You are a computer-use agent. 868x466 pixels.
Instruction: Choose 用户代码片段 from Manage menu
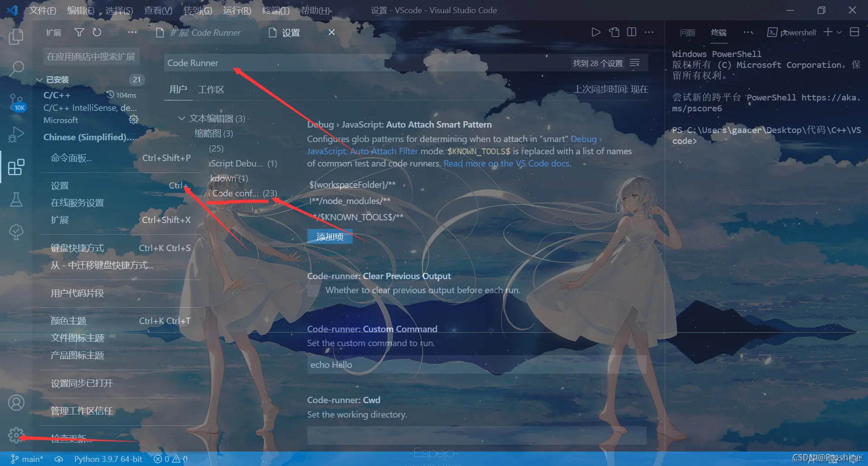(x=121, y=293)
